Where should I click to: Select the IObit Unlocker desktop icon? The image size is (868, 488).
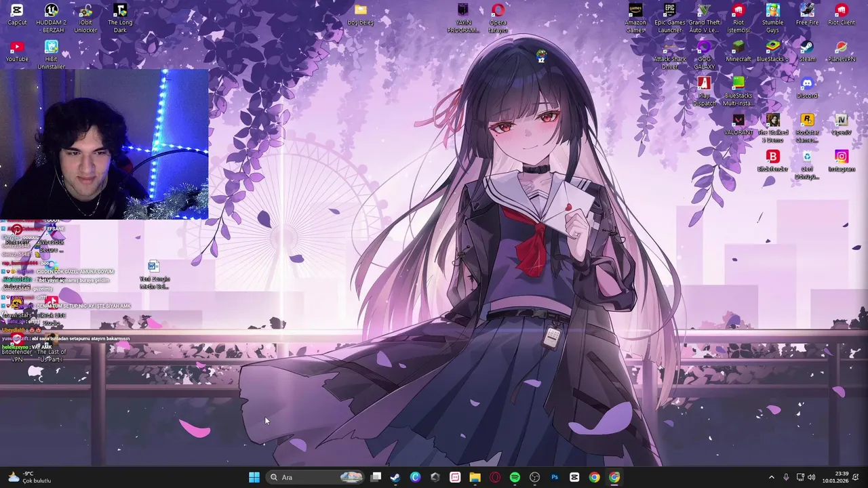pyautogui.click(x=85, y=18)
